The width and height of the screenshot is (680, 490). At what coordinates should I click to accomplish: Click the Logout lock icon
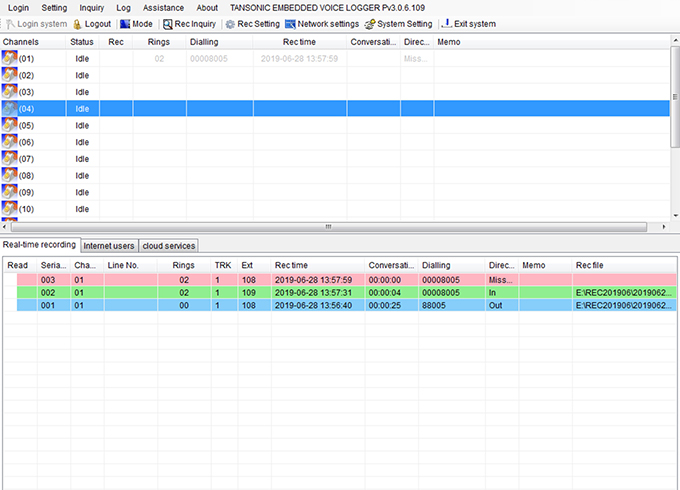point(78,23)
